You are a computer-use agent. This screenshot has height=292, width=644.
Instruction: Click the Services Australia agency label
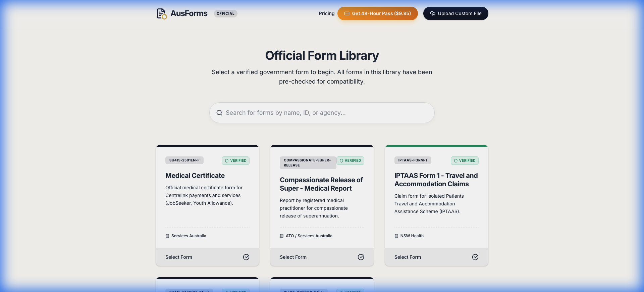tap(189, 236)
